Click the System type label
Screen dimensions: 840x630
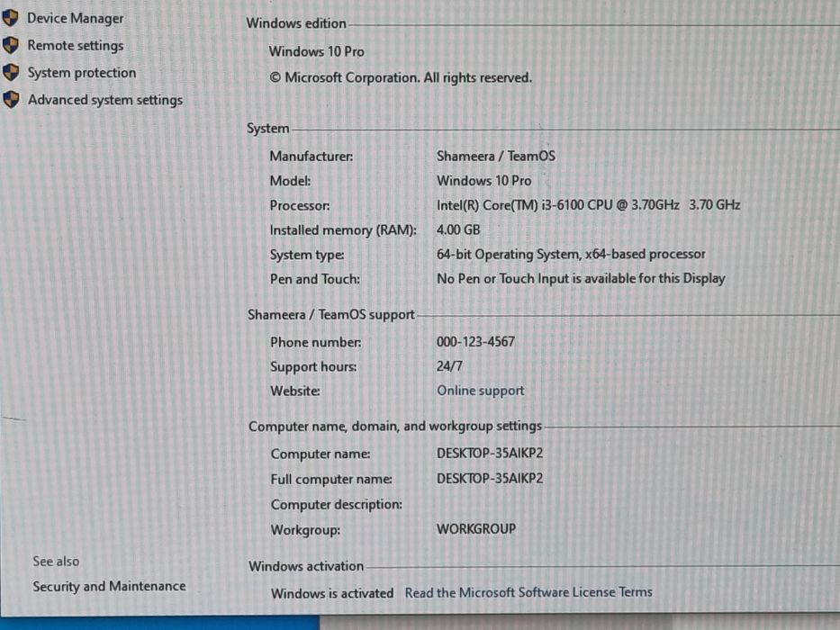(307, 255)
